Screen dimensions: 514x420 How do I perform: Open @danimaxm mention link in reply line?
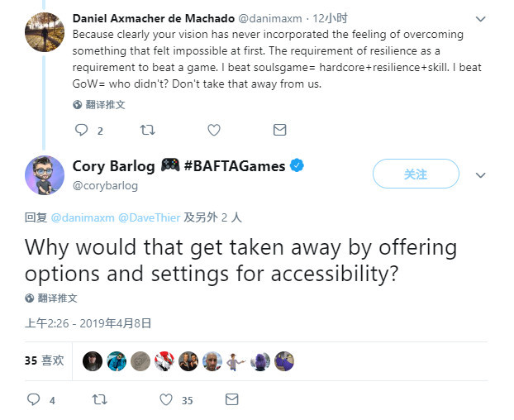pyautogui.click(x=81, y=217)
